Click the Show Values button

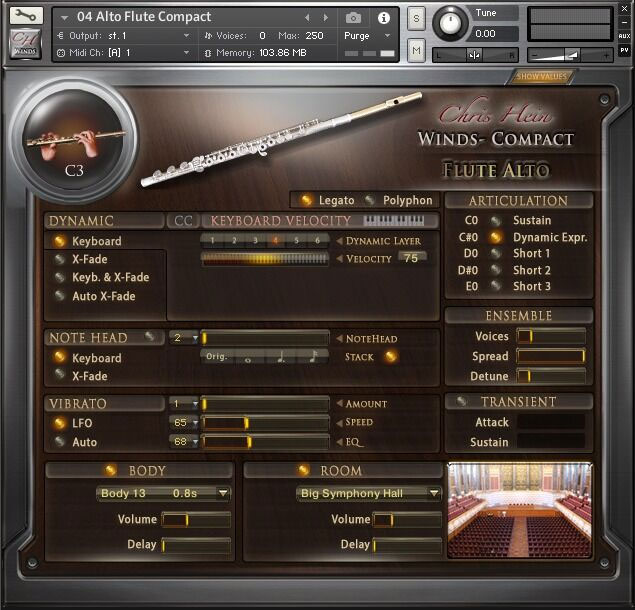click(x=541, y=77)
